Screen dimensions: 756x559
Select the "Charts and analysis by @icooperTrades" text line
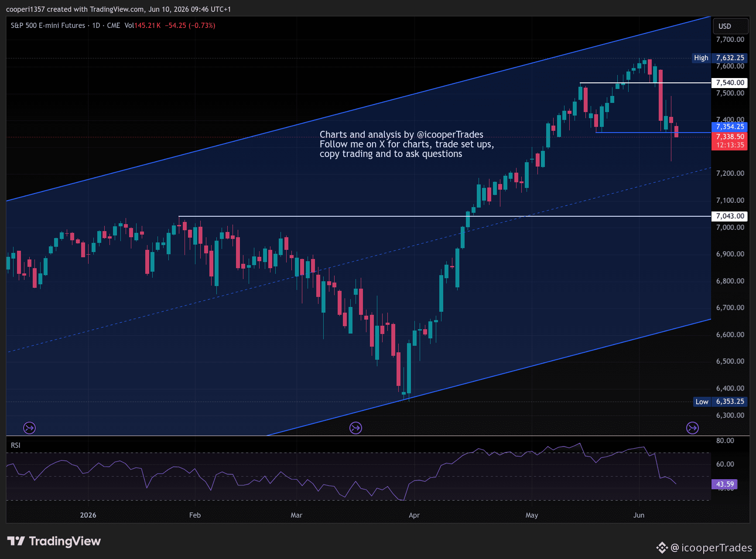[x=401, y=134]
